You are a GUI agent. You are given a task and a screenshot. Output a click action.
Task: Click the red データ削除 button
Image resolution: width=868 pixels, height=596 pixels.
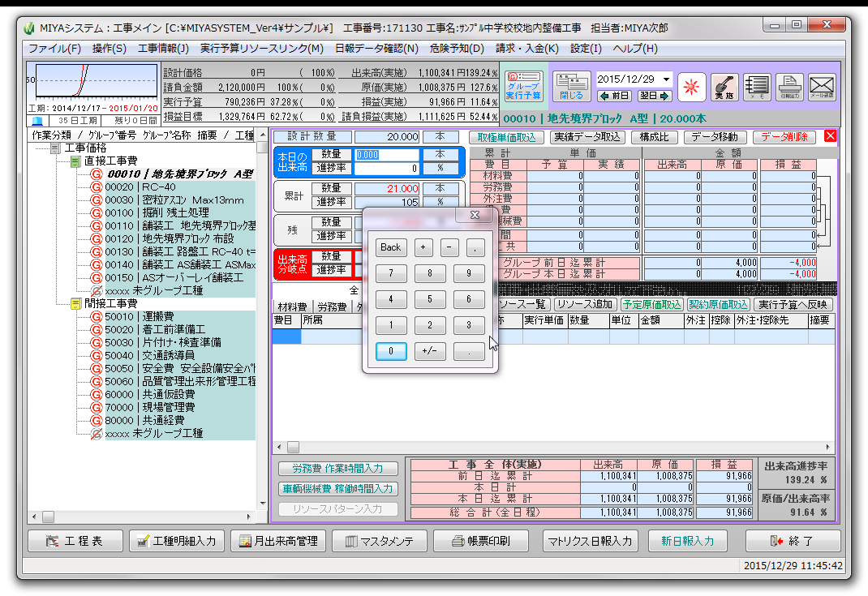[784, 137]
